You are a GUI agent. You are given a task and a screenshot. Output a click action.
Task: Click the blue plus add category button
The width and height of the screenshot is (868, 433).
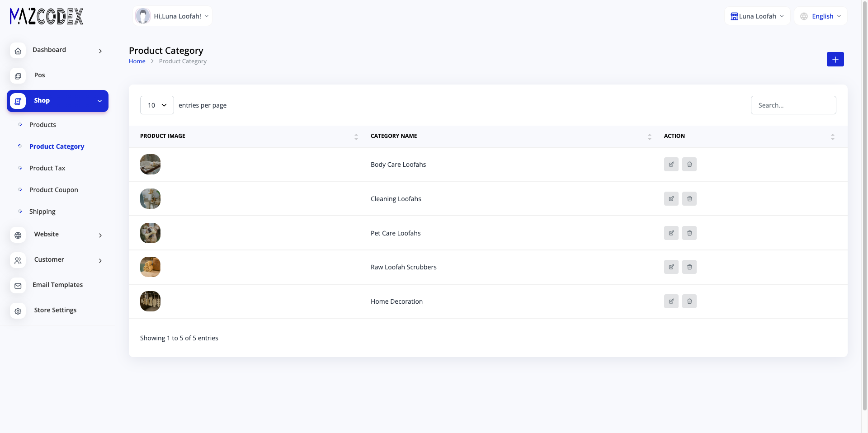[835, 59]
